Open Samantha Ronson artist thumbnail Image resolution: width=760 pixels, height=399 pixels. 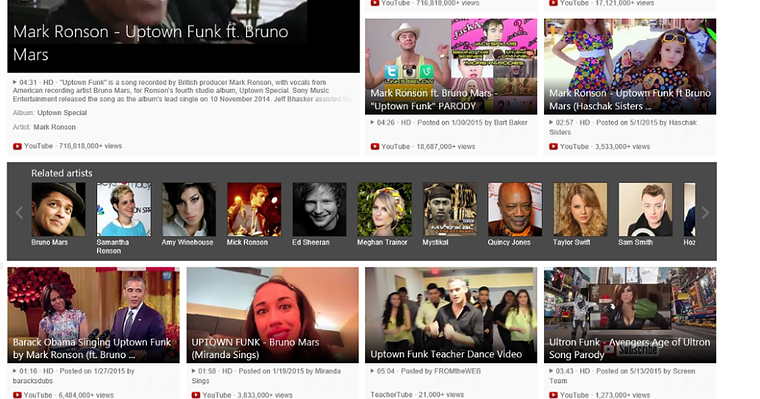124,209
